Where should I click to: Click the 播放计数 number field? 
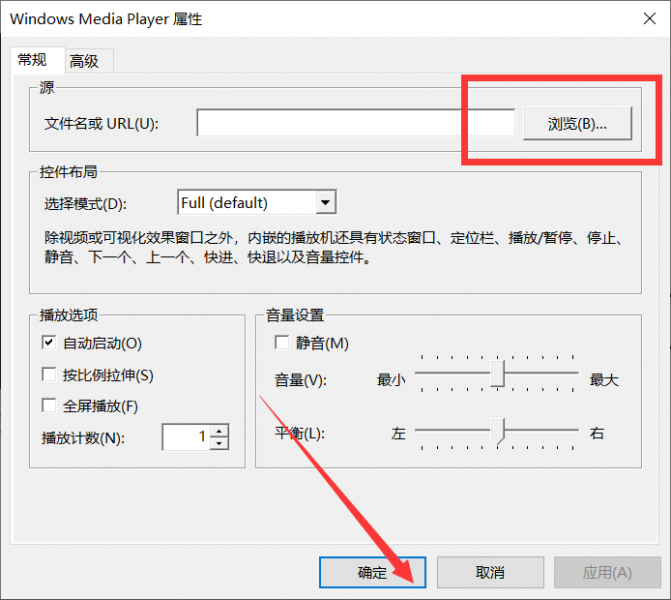point(186,437)
